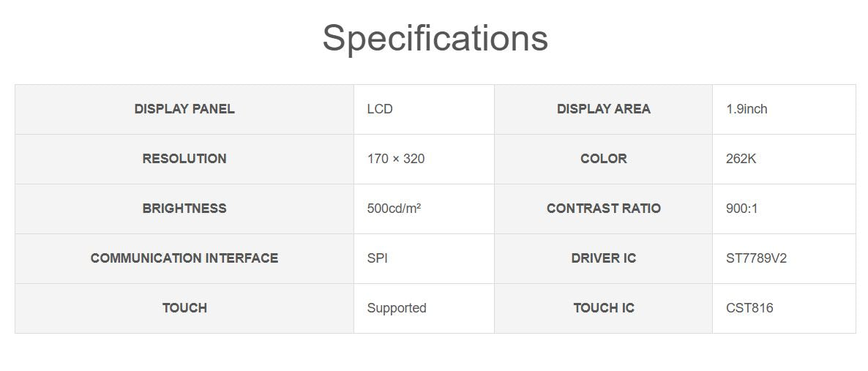Click the 1.9inch value
Screen dimensions: 868x371
747,109
